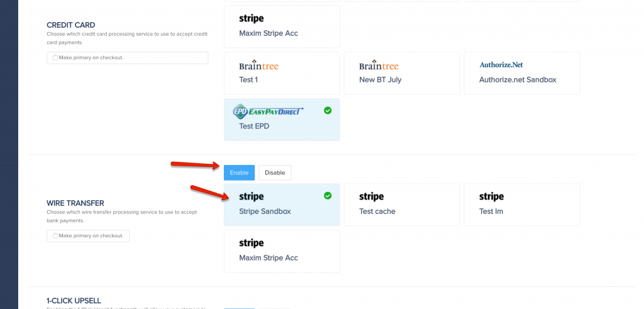Click the Stripe logo on Maxim Stripe Acc credit card
644x309 pixels.
click(252, 18)
